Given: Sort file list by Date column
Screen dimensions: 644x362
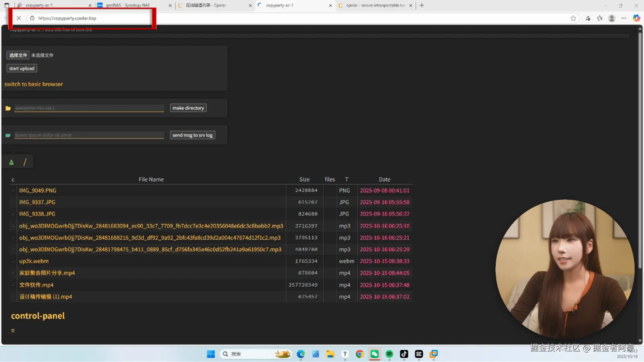Looking at the screenshot, I should tap(384, 179).
